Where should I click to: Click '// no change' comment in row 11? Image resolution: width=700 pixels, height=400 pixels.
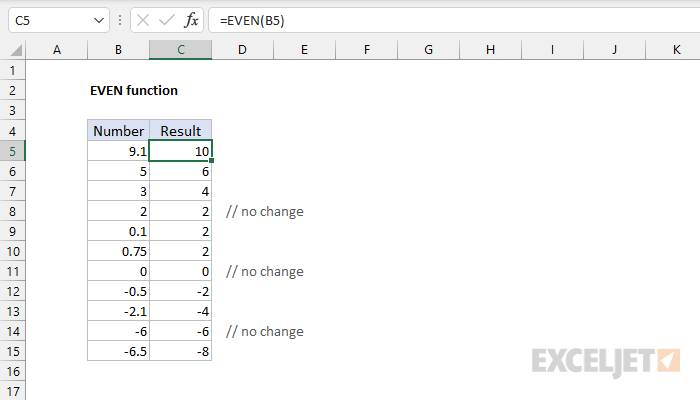click(x=265, y=271)
